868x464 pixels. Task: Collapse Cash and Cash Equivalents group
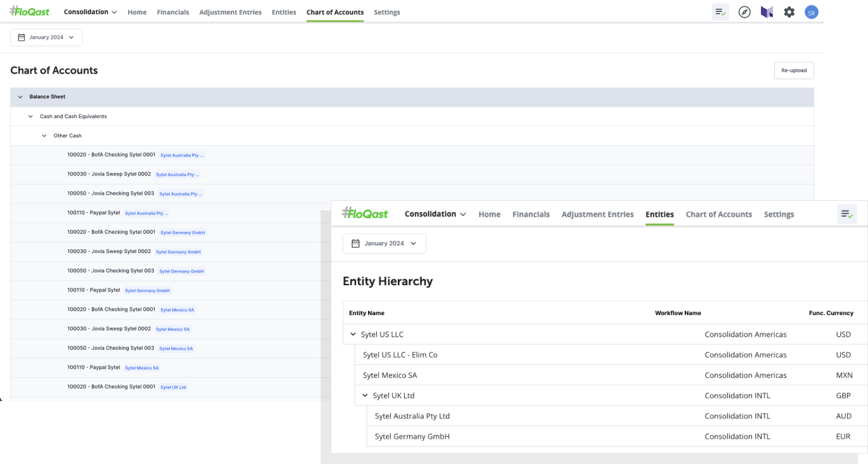[30, 117]
